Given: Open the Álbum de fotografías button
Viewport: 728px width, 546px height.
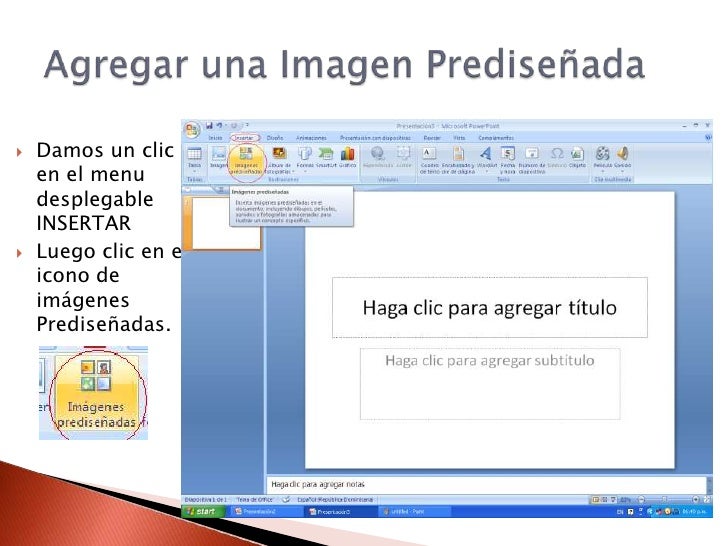Looking at the screenshot, I should pyautogui.click(x=279, y=160).
